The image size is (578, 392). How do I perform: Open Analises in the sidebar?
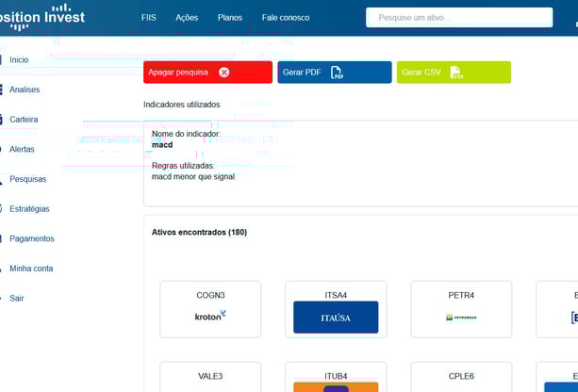pos(25,90)
